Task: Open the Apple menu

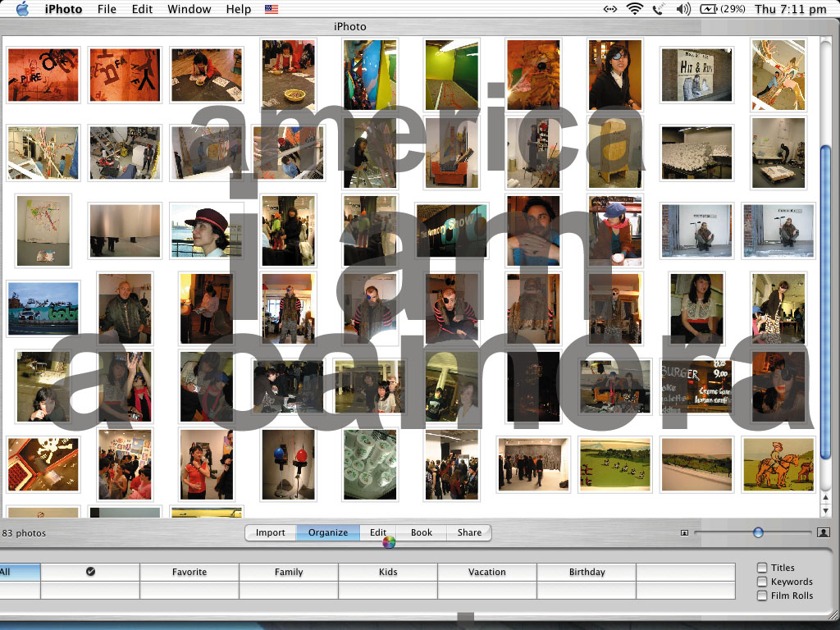Action: pyautogui.click(x=22, y=9)
